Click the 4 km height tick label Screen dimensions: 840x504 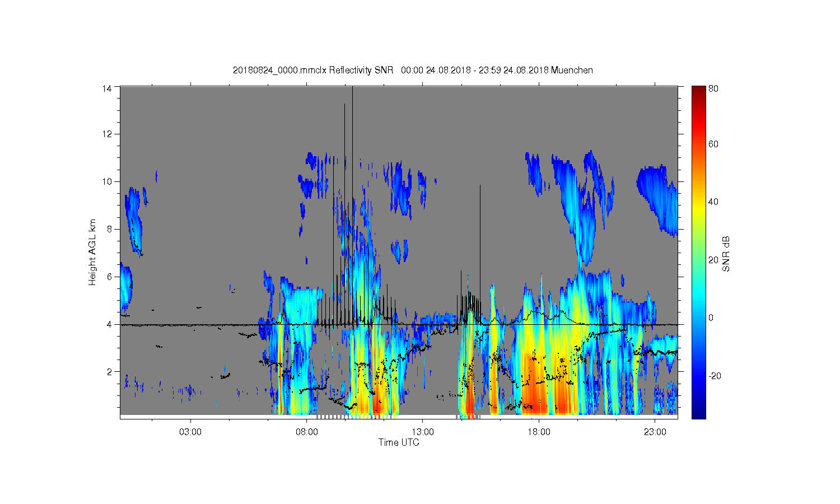[x=110, y=324]
